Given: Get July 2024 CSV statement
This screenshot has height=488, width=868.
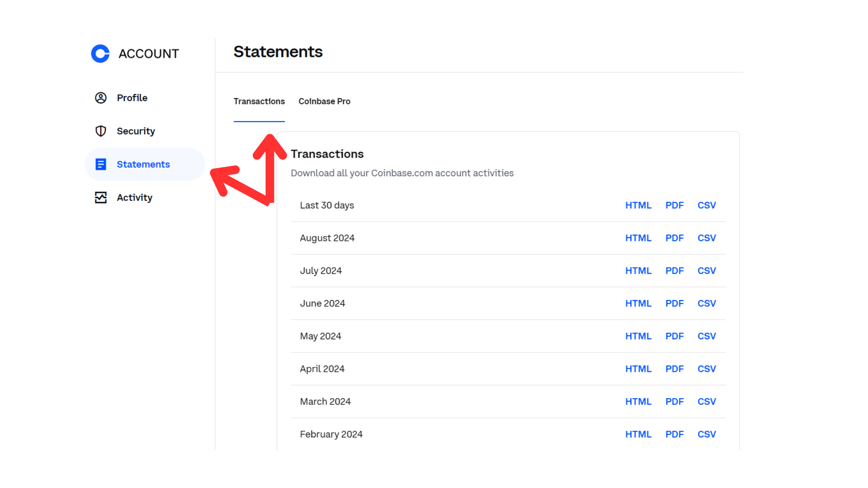Looking at the screenshot, I should tap(706, 271).
